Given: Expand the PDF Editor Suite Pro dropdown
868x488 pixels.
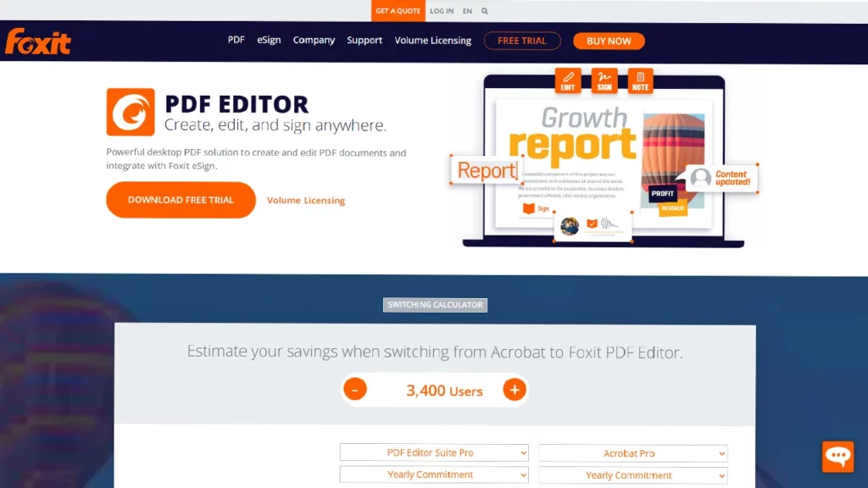Looking at the screenshot, I should (x=434, y=453).
